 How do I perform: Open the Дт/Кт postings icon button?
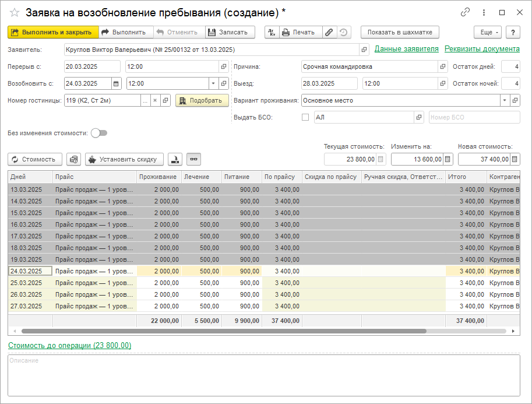(272, 33)
